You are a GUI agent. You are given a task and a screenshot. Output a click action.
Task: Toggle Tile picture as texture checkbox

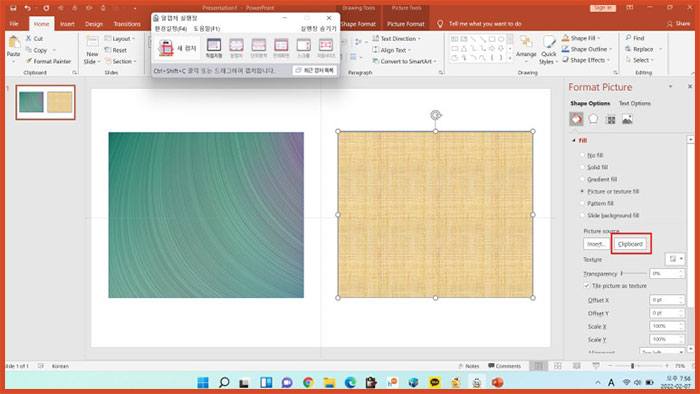click(x=587, y=286)
